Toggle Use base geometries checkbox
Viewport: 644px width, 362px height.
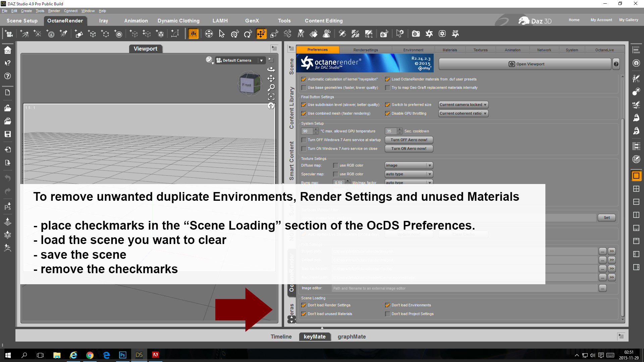pos(304,87)
